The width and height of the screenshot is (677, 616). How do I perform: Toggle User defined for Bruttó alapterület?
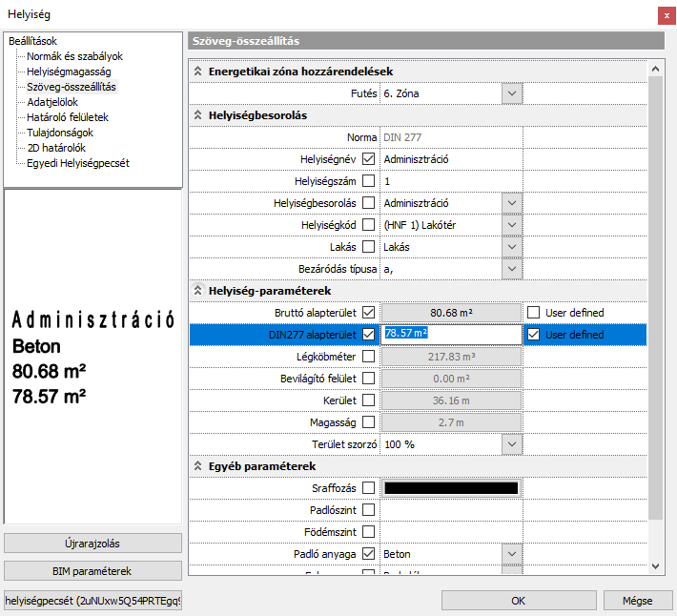(x=534, y=313)
